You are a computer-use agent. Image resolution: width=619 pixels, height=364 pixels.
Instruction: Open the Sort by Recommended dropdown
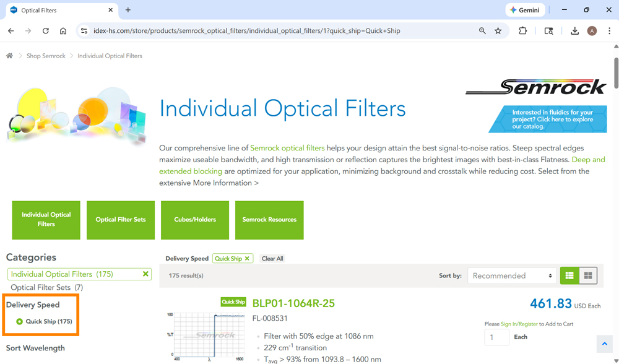[512, 275]
